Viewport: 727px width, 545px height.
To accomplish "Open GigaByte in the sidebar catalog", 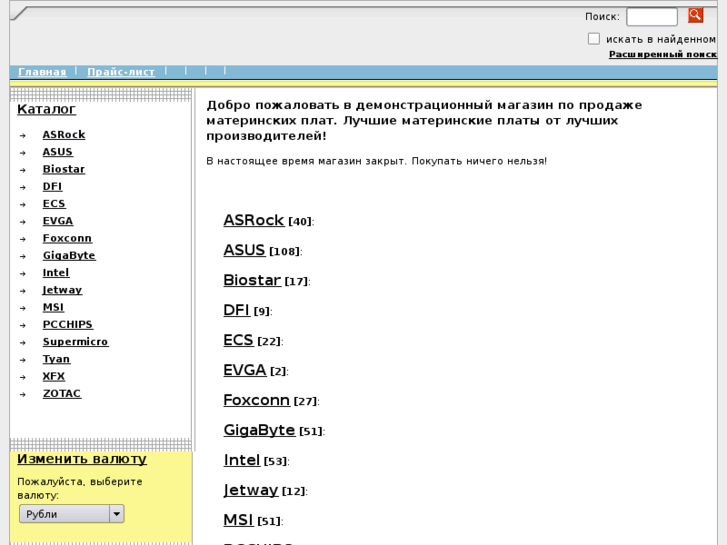I will click(69, 255).
